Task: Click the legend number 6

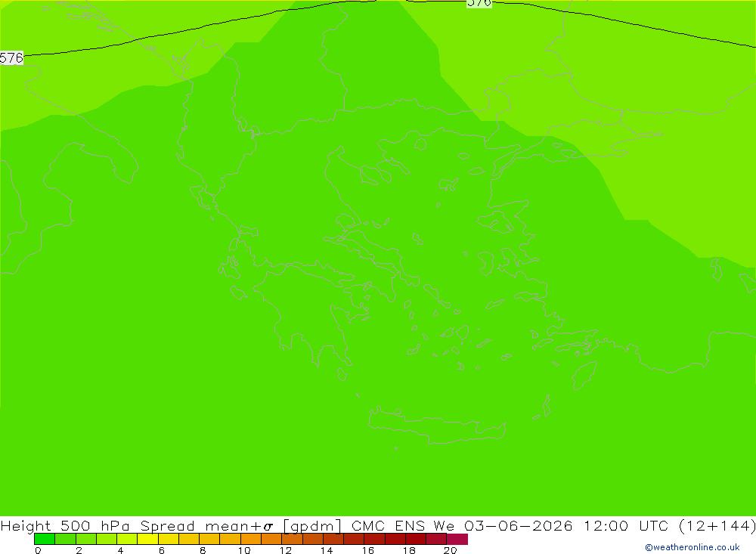Action: pos(162,550)
